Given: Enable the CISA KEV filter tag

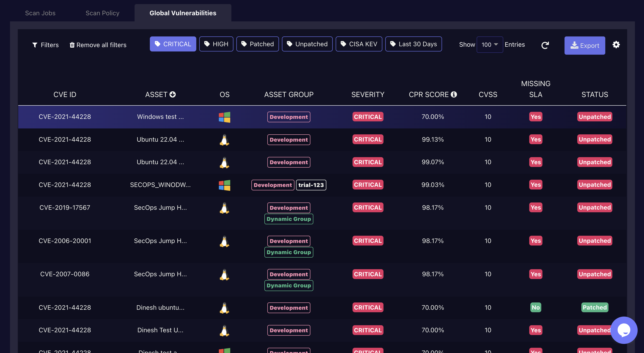Looking at the screenshot, I should 358,44.
